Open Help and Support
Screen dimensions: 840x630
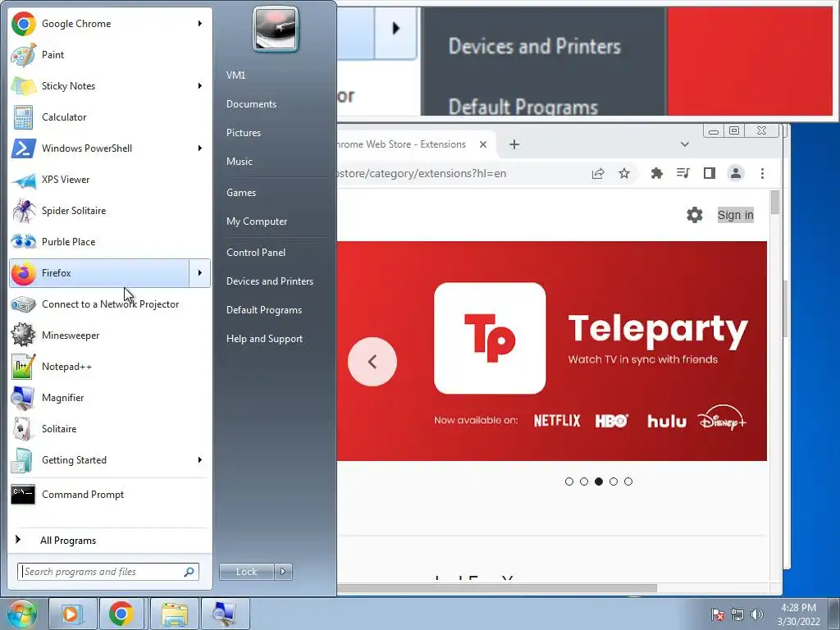(264, 339)
